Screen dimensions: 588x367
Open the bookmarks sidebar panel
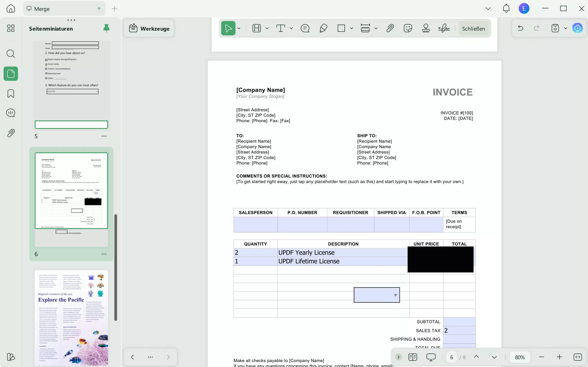coord(11,94)
